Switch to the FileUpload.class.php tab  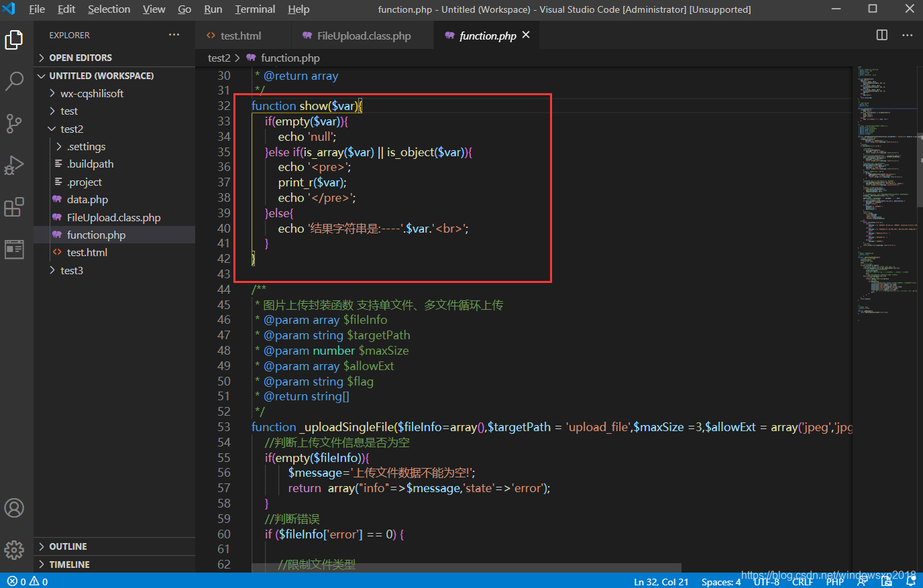tap(364, 36)
